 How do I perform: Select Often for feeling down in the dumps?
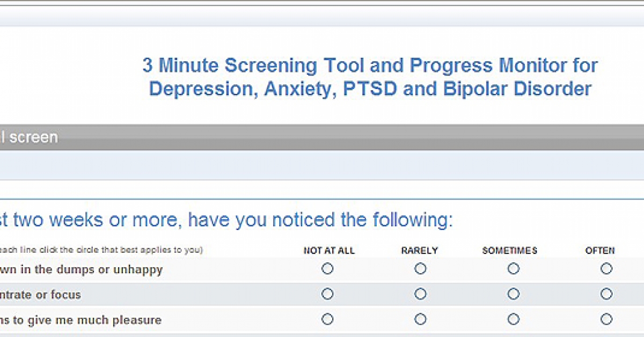coord(606,269)
